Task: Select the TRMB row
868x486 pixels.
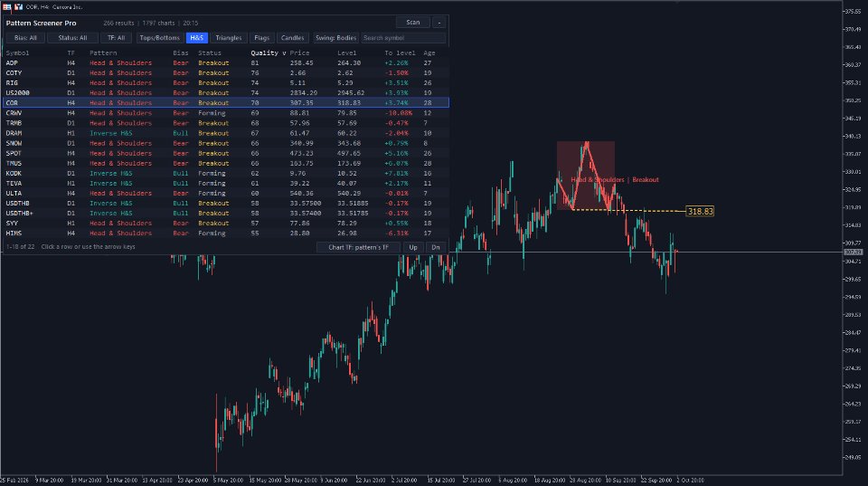Action: 226,123
